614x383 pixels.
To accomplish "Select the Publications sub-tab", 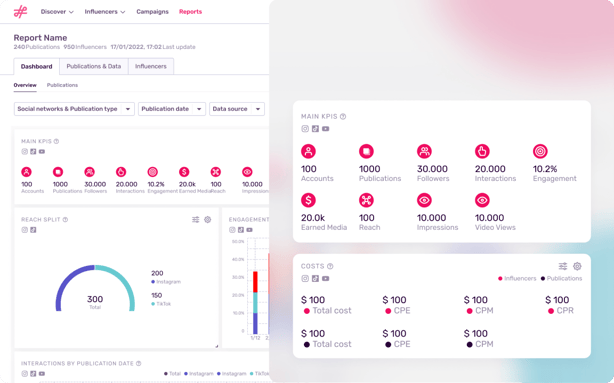I will click(62, 85).
